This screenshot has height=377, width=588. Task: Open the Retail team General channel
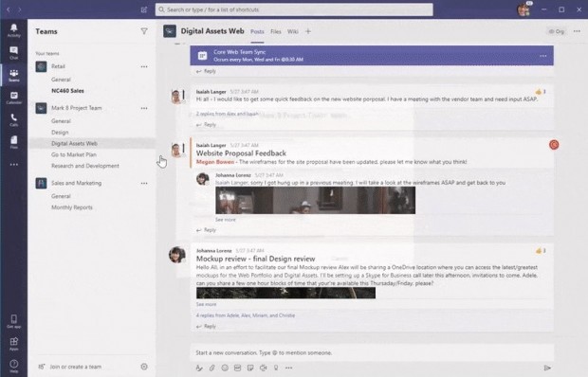(x=61, y=80)
